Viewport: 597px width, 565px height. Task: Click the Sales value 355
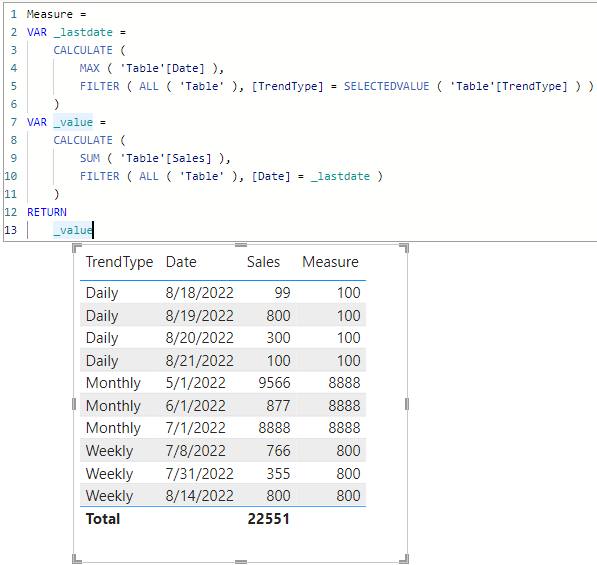pos(278,474)
